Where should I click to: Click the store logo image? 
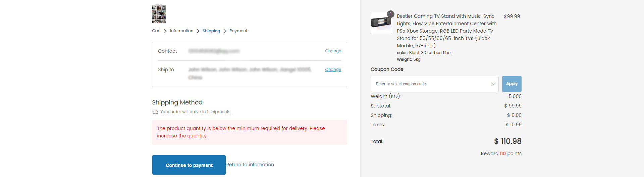click(159, 14)
